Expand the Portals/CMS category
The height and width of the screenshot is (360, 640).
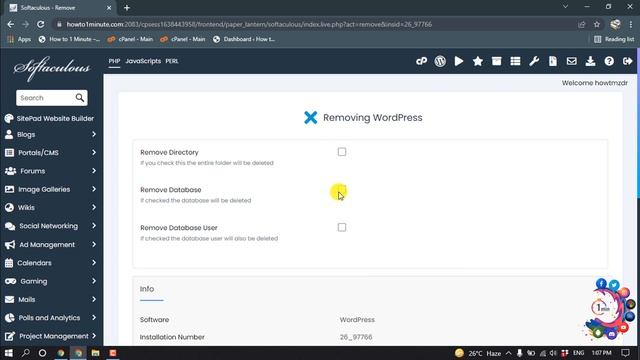51,153
